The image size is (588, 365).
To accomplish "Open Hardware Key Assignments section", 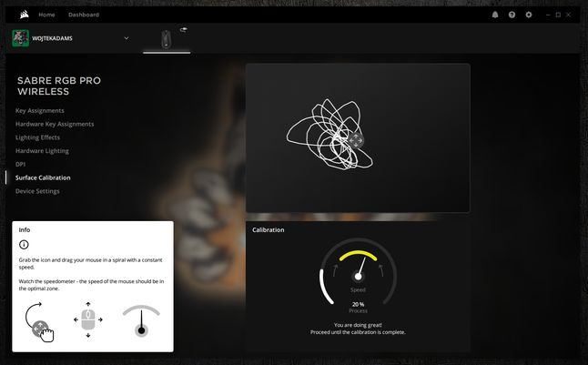I will click(x=55, y=124).
